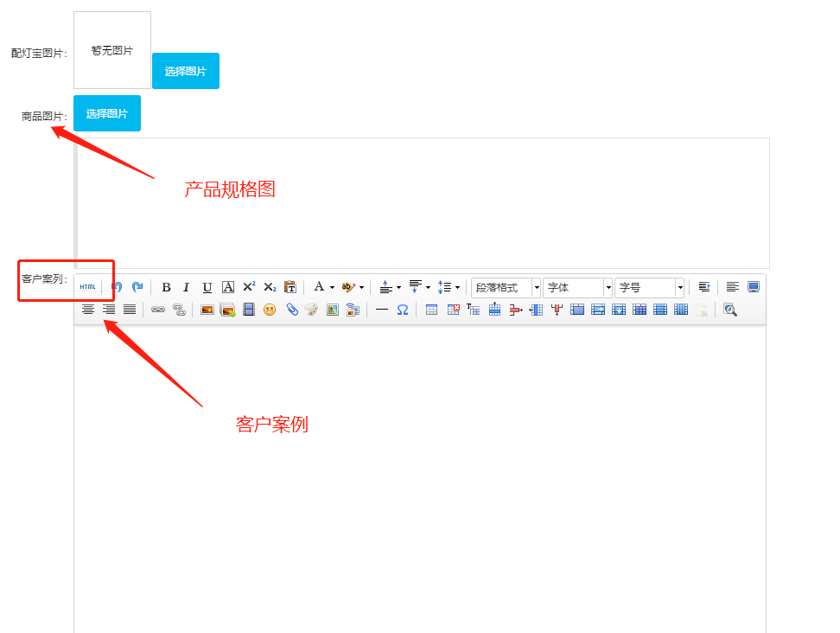The width and height of the screenshot is (840, 633).
Task: Merge the selected table cells
Action: [577, 310]
